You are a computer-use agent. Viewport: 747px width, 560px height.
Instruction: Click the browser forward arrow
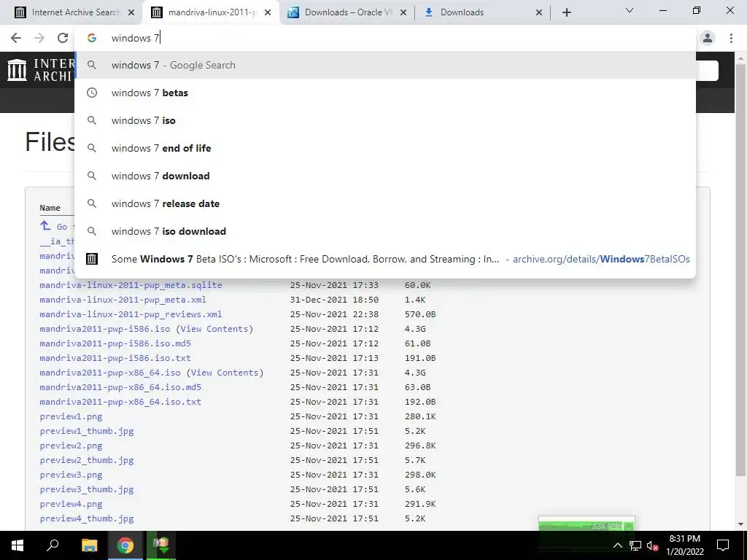[x=39, y=38]
